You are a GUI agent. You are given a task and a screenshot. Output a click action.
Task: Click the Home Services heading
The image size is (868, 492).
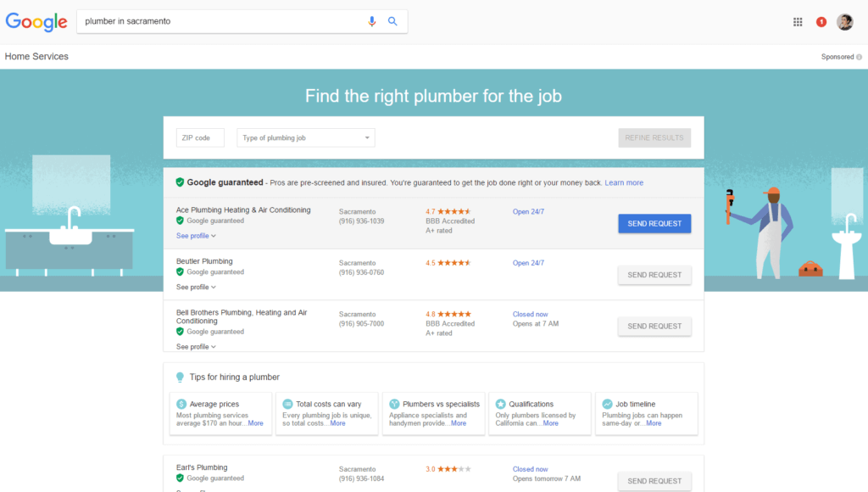pyautogui.click(x=36, y=57)
